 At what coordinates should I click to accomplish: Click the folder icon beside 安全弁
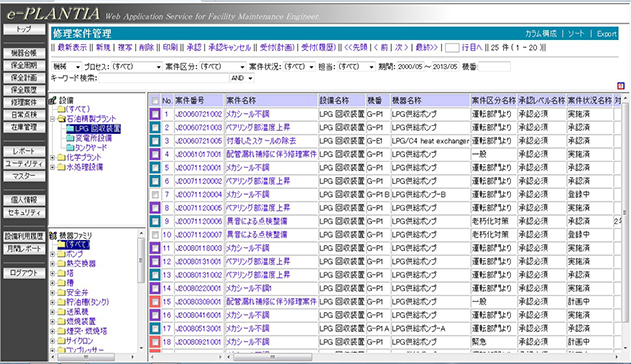(x=61, y=292)
